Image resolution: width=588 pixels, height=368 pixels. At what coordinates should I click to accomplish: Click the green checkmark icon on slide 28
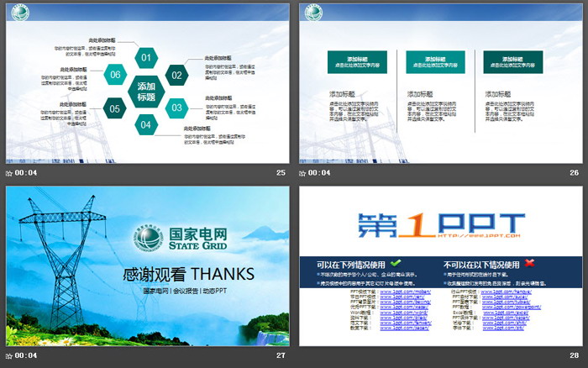[x=396, y=263]
